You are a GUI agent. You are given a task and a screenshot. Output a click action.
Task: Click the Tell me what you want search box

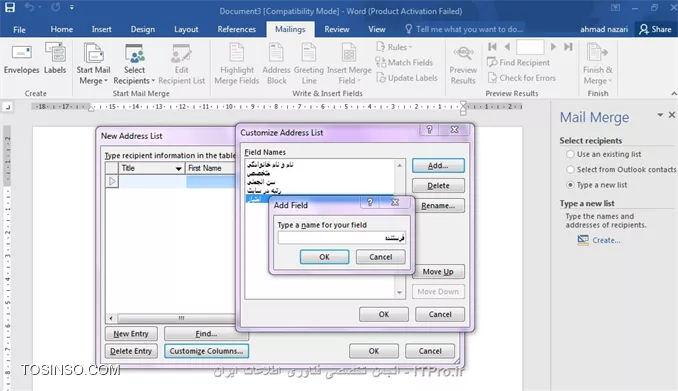tap(465, 29)
